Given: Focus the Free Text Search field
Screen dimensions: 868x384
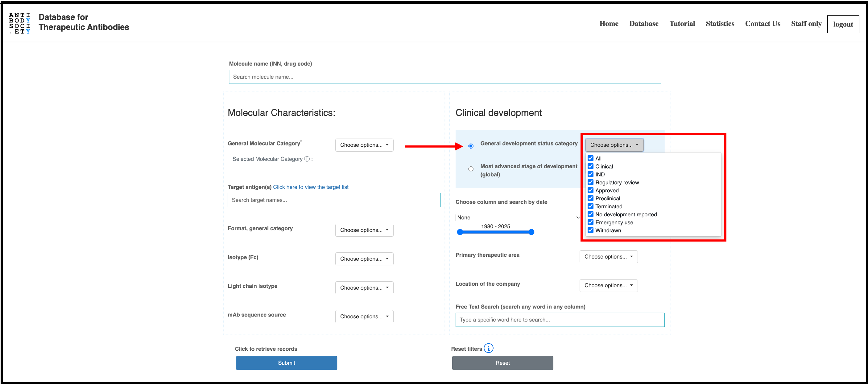Looking at the screenshot, I should (x=560, y=320).
